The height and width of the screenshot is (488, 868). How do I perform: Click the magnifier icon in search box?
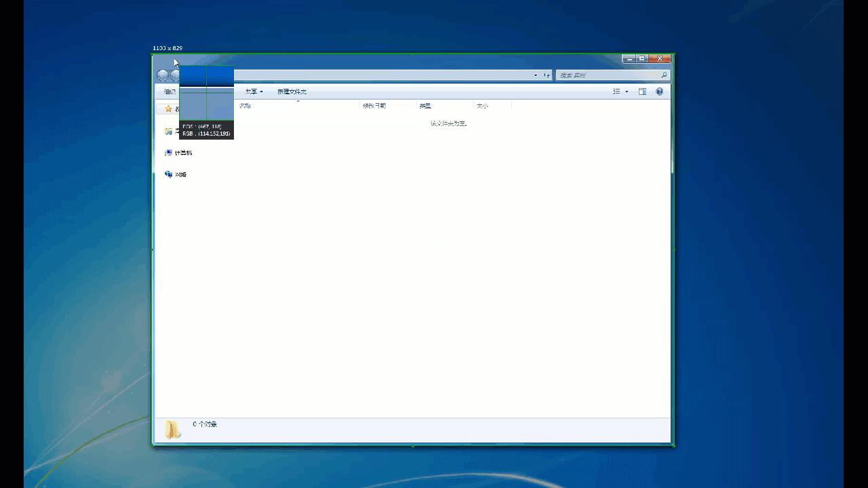(x=664, y=75)
